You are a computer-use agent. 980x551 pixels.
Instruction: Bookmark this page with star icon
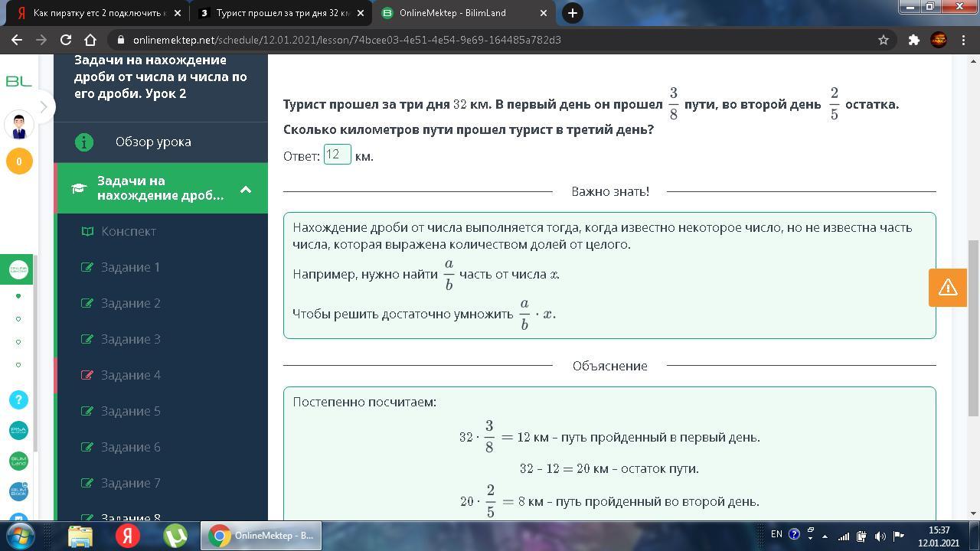coord(884,40)
